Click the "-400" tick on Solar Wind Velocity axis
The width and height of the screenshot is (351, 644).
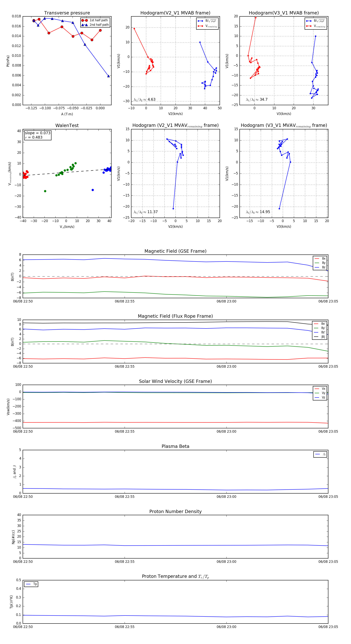[x=17, y=421]
